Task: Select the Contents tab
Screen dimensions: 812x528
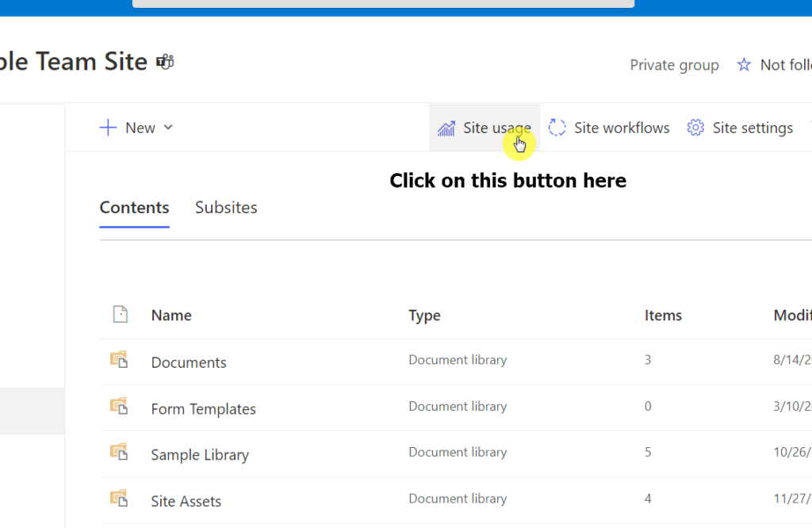Action: click(x=134, y=208)
